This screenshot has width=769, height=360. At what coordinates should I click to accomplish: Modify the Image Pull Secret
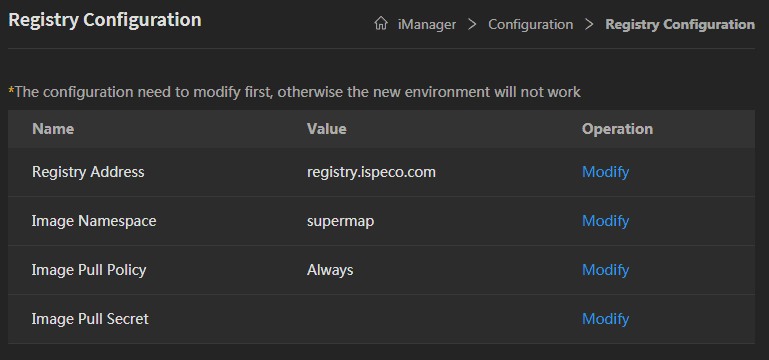(x=605, y=319)
